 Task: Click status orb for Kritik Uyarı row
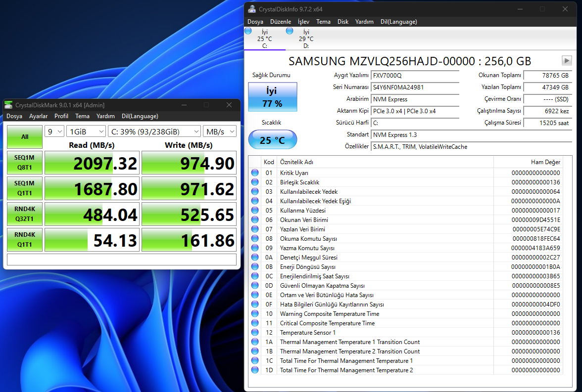coord(255,173)
